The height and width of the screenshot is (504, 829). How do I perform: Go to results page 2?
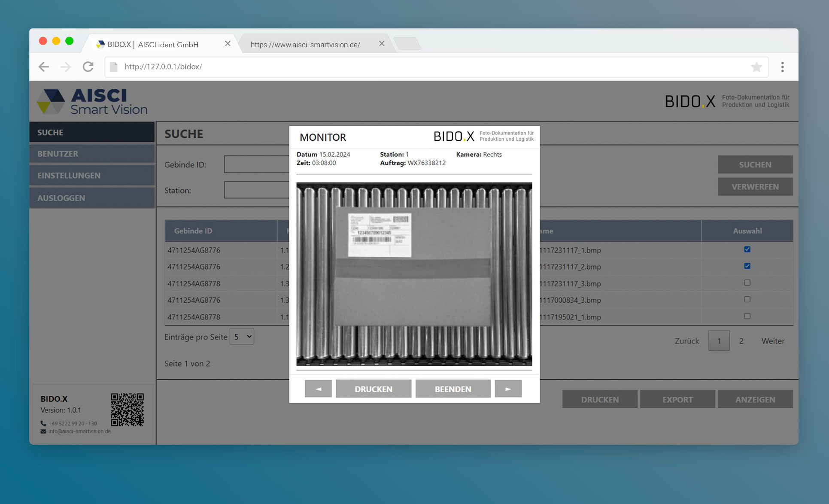point(741,341)
